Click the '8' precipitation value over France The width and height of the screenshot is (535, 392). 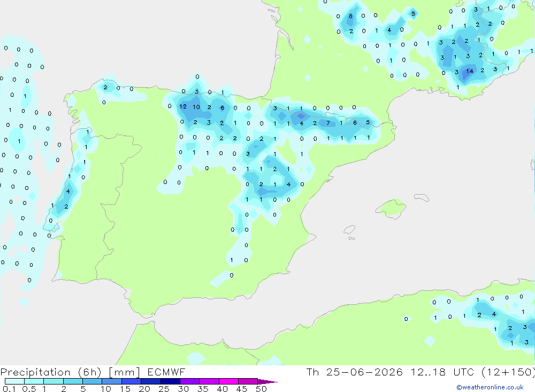(350, 16)
